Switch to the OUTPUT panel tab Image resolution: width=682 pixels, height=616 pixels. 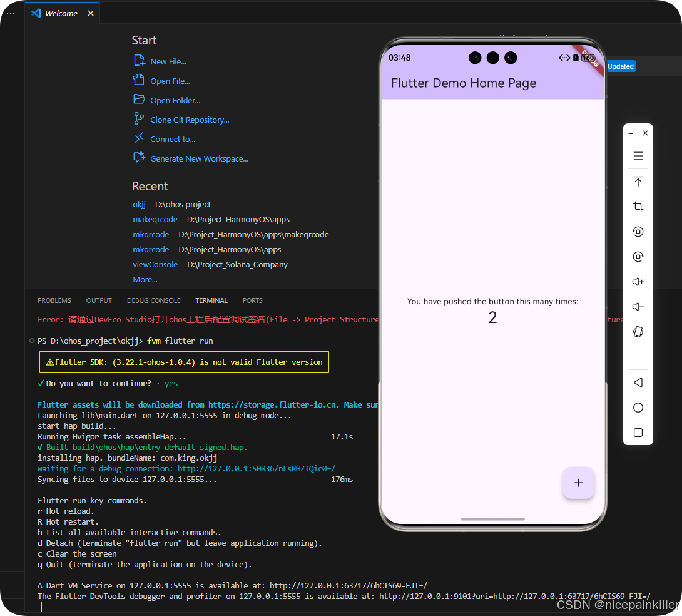(99, 300)
